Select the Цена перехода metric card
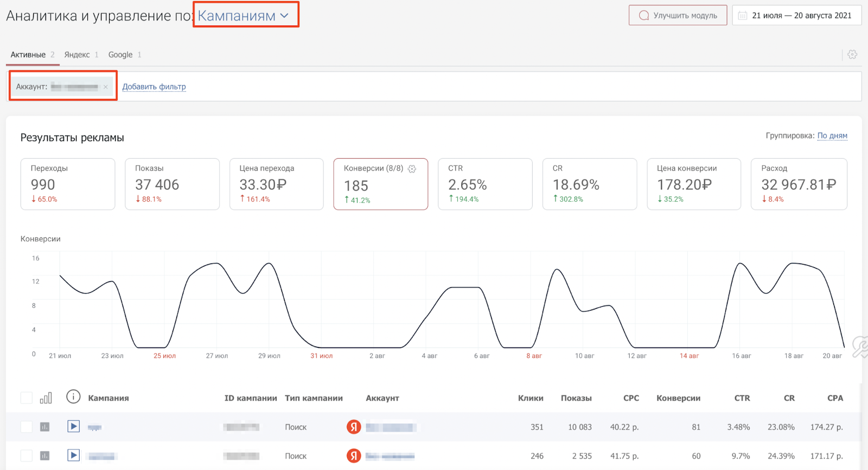The image size is (868, 470). coord(277,184)
